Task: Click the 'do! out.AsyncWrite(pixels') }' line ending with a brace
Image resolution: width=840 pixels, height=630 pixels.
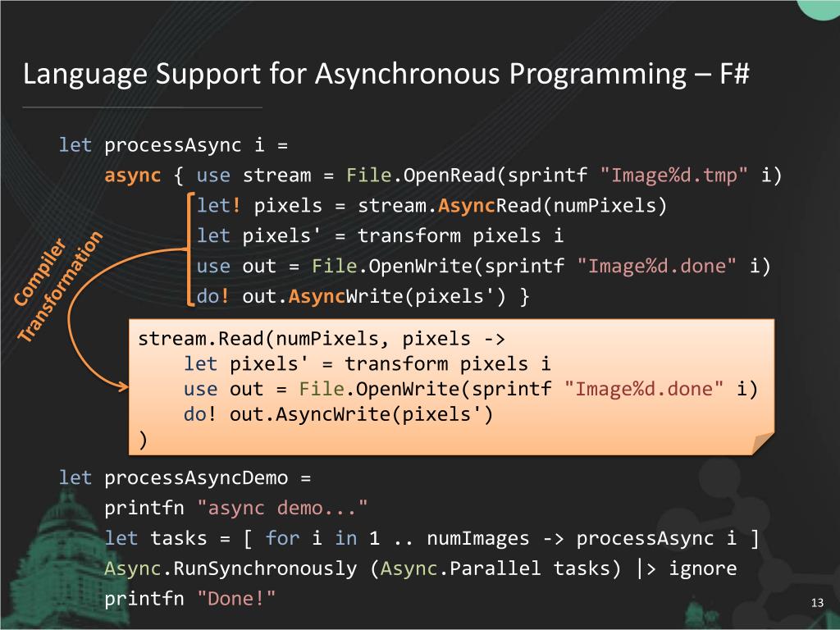Action: [x=363, y=297]
